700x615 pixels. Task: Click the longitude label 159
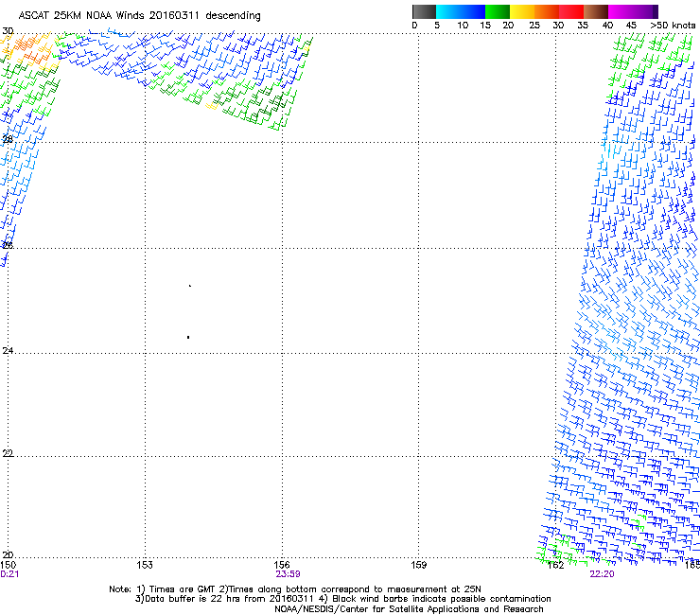[x=418, y=565]
